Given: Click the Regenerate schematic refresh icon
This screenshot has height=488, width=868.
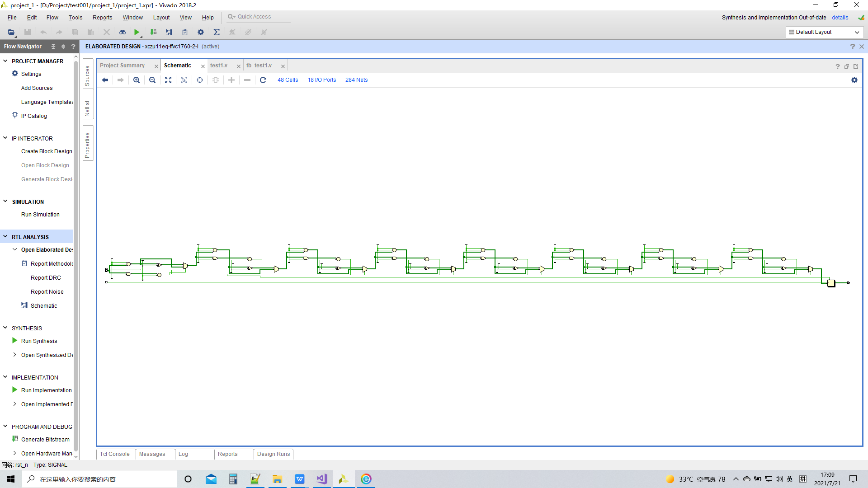Looking at the screenshot, I should [263, 80].
